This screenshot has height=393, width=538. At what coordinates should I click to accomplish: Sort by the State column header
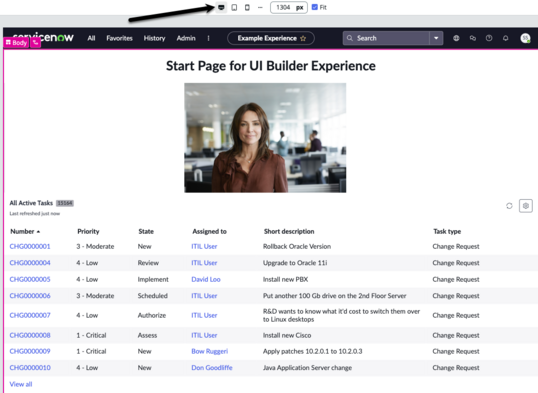(x=146, y=231)
